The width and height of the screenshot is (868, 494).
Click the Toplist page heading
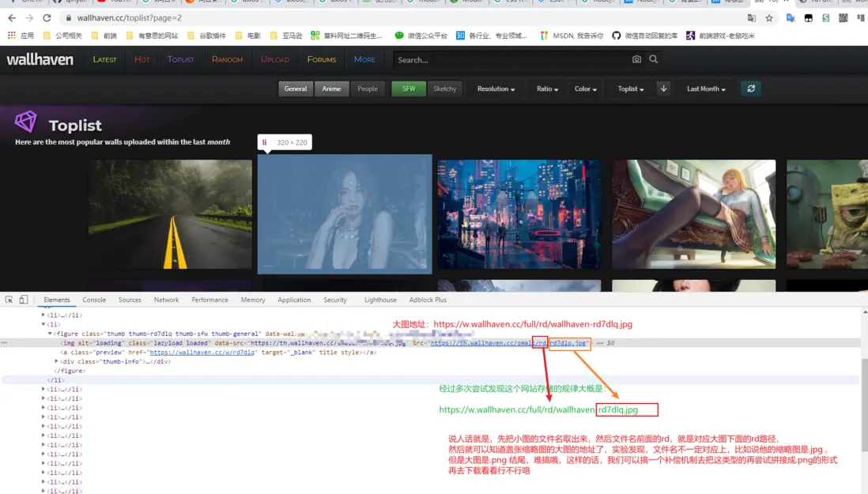click(75, 126)
